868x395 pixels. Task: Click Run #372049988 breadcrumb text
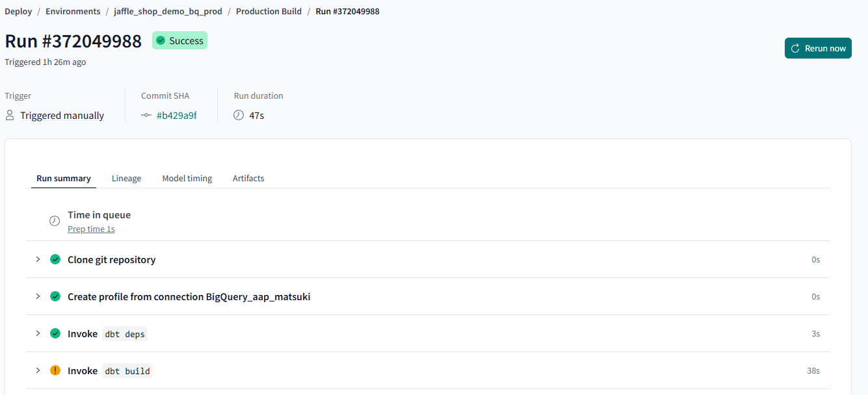coord(347,11)
